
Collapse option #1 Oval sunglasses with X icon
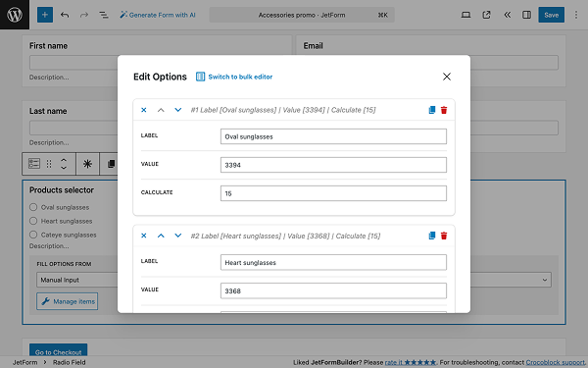coord(144,110)
